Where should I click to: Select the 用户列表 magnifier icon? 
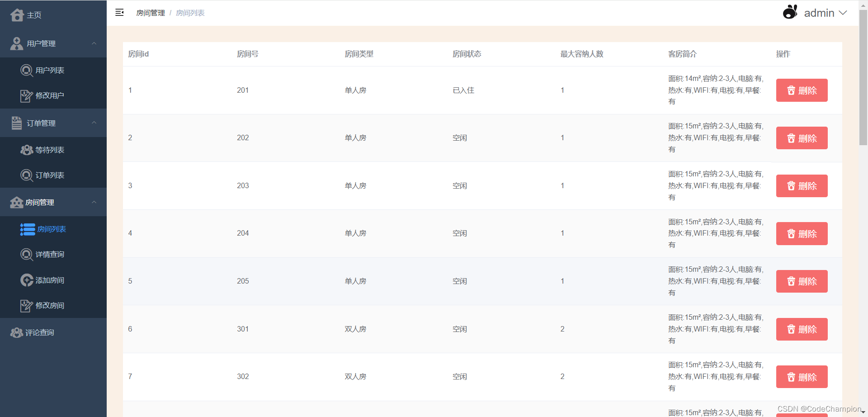27,70
